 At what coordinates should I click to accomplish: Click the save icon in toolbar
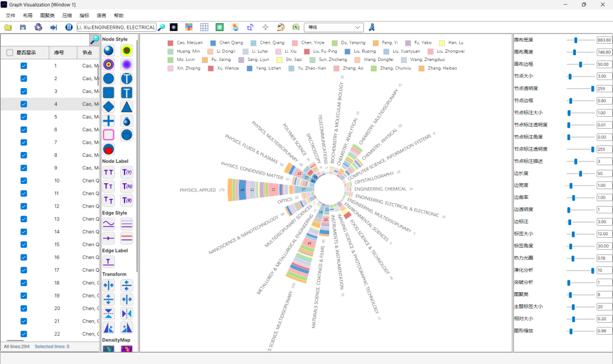coord(23,27)
